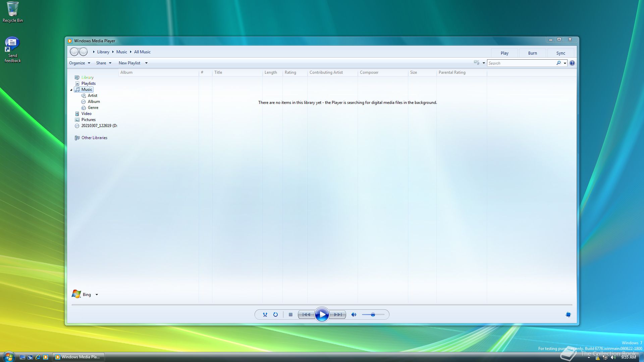Go forward with the round Forward arrow
The image size is (644, 362).
pyautogui.click(x=83, y=52)
